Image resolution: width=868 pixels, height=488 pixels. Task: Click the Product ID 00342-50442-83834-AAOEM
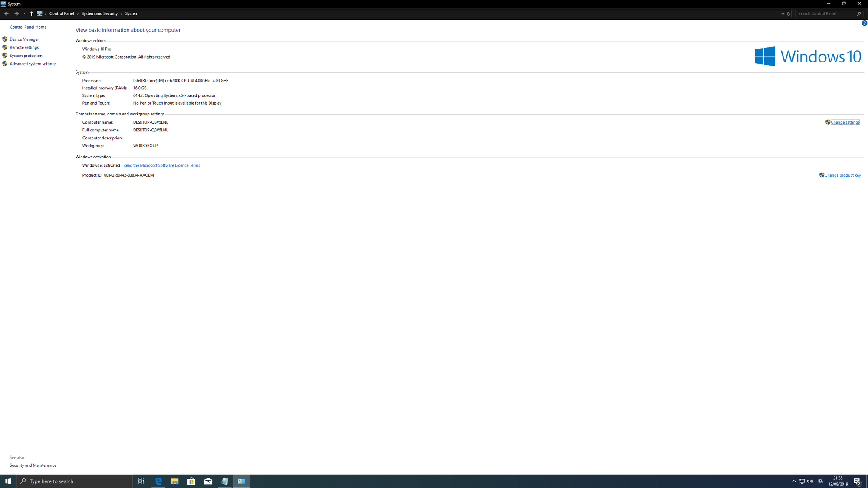click(x=129, y=175)
